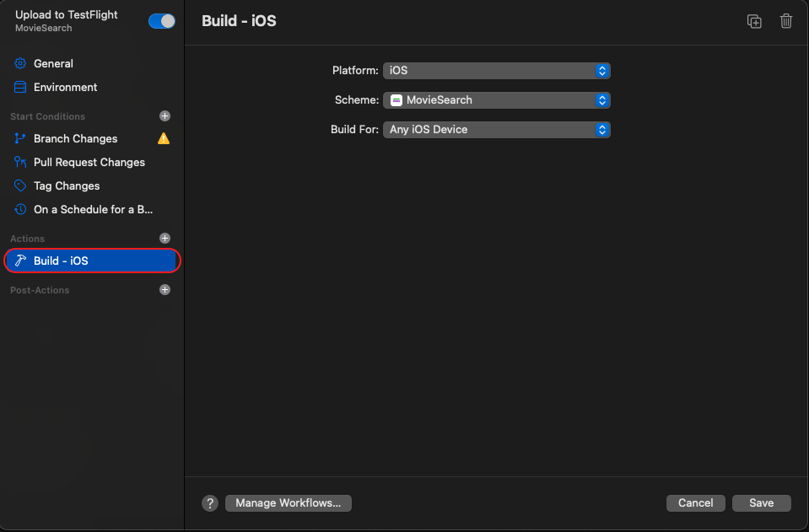Click the Manage Workflows button
Screen dimensions: 809x532
click(x=289, y=503)
